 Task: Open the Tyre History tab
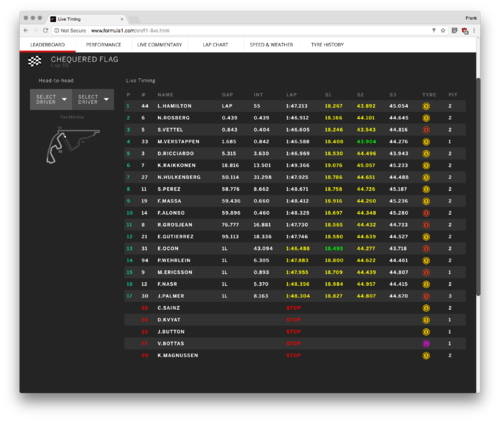[x=327, y=45]
